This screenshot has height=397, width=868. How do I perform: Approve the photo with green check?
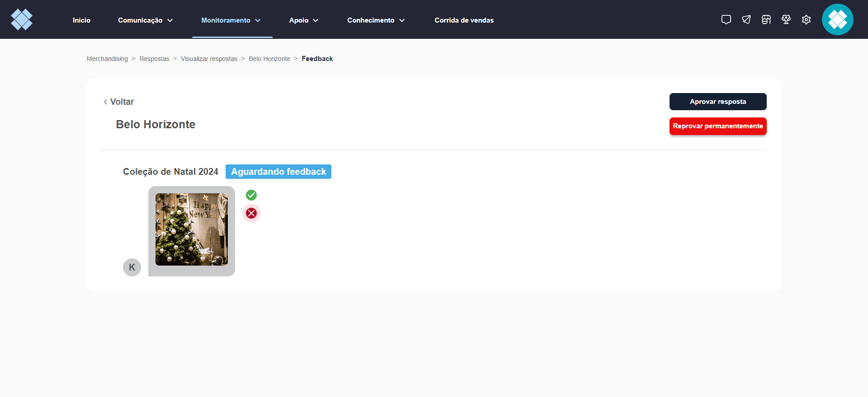coord(251,195)
